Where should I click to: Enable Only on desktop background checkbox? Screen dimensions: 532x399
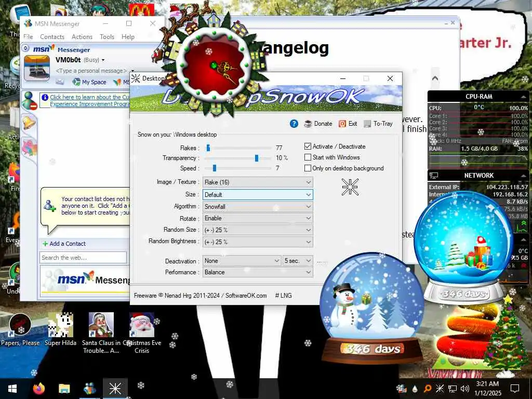coord(308,168)
